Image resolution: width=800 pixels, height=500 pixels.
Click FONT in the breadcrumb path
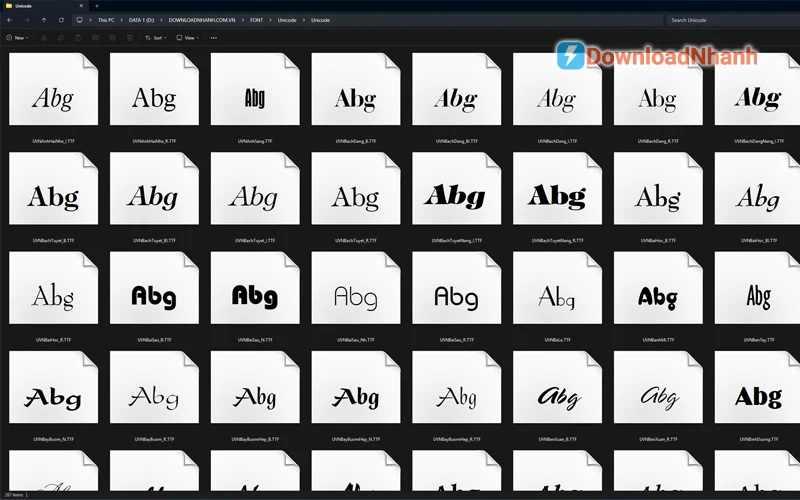257,20
